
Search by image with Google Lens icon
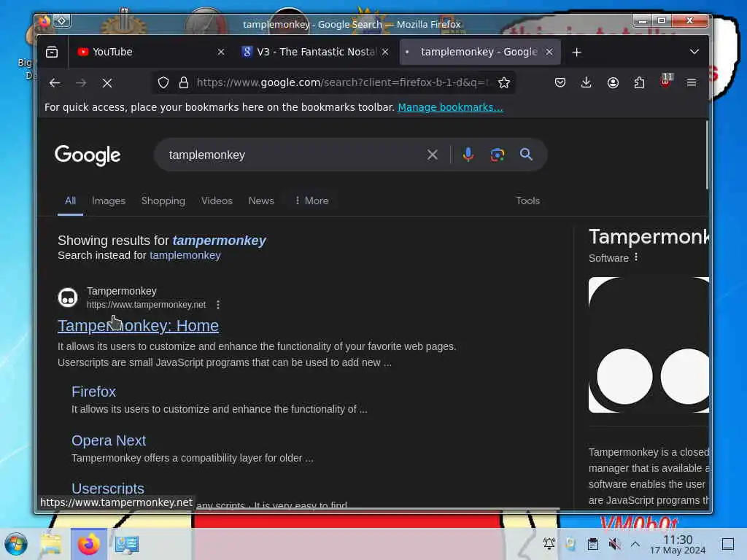tap(498, 155)
